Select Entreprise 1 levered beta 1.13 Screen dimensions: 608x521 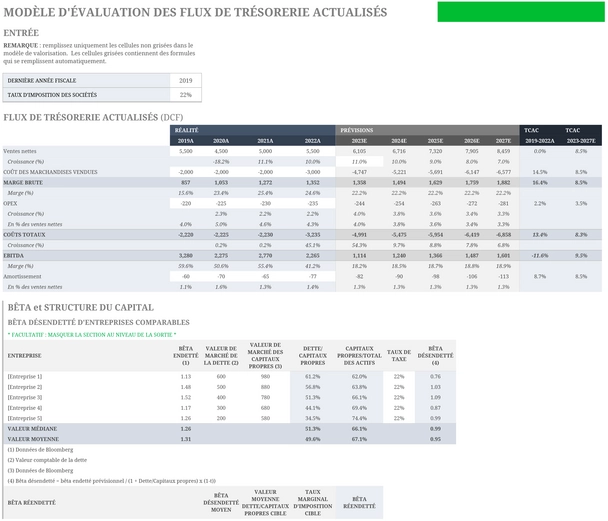186,377
